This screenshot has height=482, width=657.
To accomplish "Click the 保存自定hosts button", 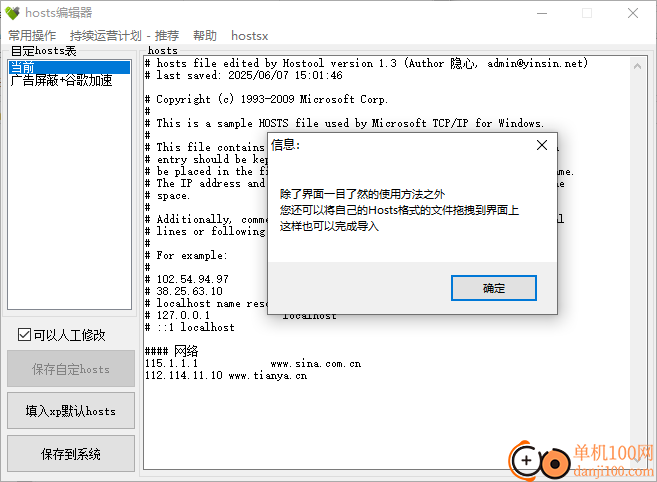I will click(x=71, y=369).
